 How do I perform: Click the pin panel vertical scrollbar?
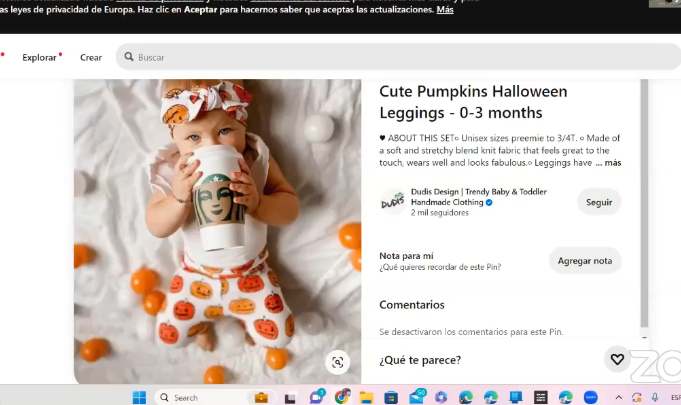click(x=644, y=200)
